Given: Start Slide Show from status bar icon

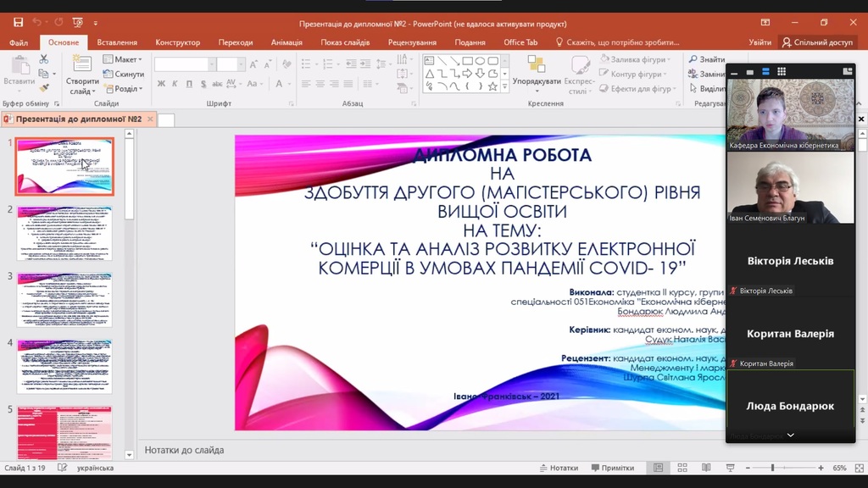Looking at the screenshot, I should pos(730,468).
